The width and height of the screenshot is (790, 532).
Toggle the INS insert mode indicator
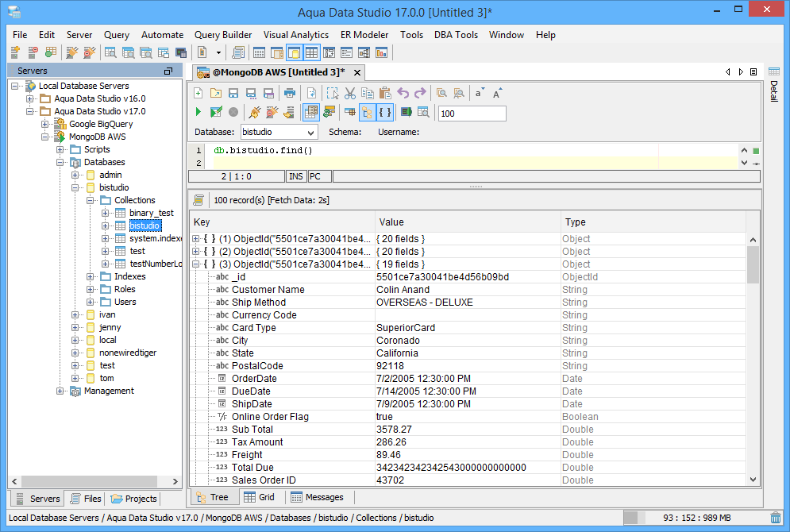[296, 176]
